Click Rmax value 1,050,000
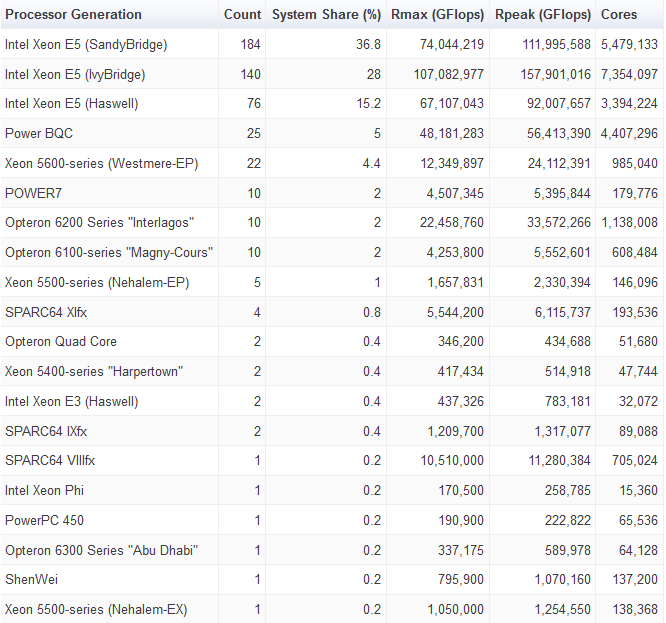This screenshot has width=666, height=623. pyautogui.click(x=456, y=609)
